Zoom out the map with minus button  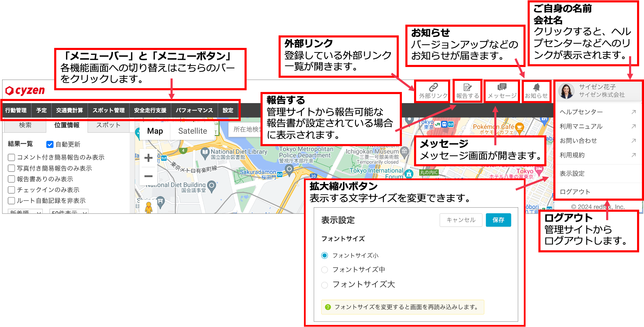coord(148,176)
